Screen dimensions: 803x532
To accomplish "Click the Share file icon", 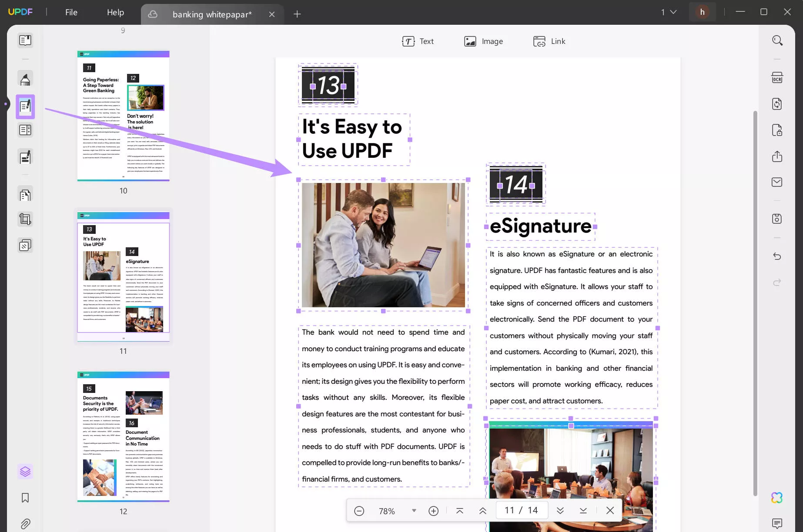I will pos(777,156).
